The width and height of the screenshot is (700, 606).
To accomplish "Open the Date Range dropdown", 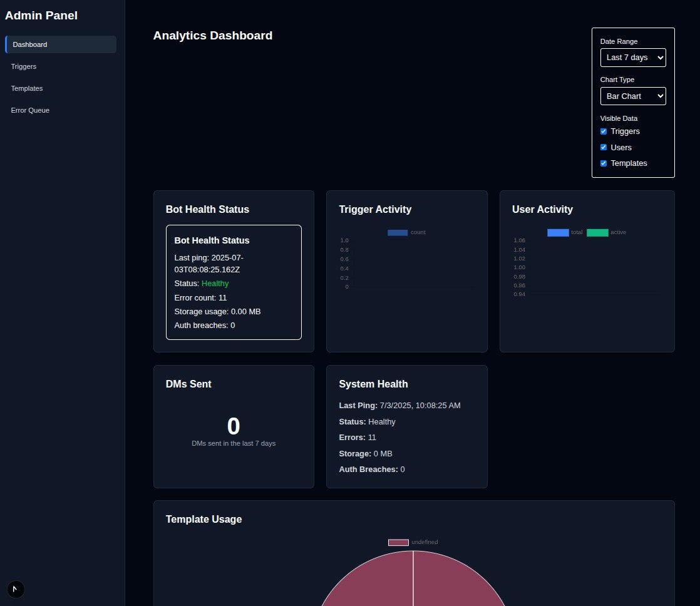I will [632, 58].
